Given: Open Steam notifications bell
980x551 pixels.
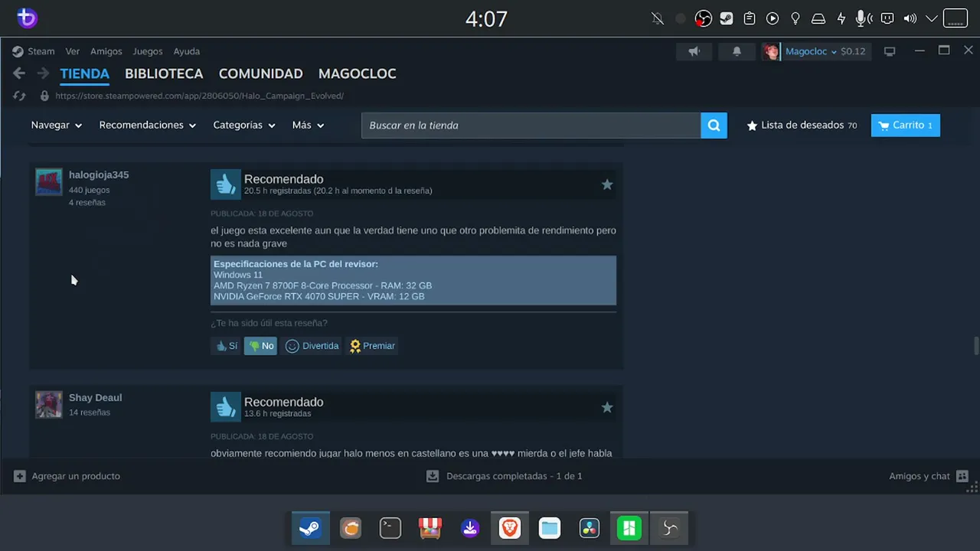Looking at the screenshot, I should [737, 51].
